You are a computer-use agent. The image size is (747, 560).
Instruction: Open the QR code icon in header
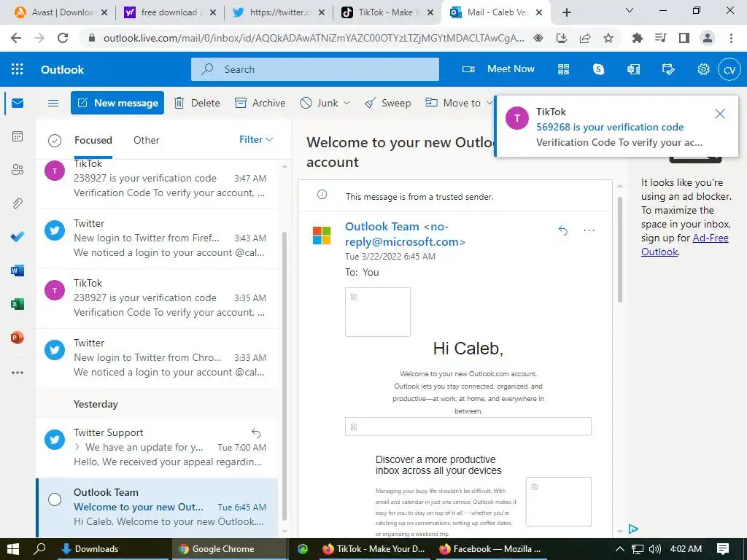click(564, 69)
